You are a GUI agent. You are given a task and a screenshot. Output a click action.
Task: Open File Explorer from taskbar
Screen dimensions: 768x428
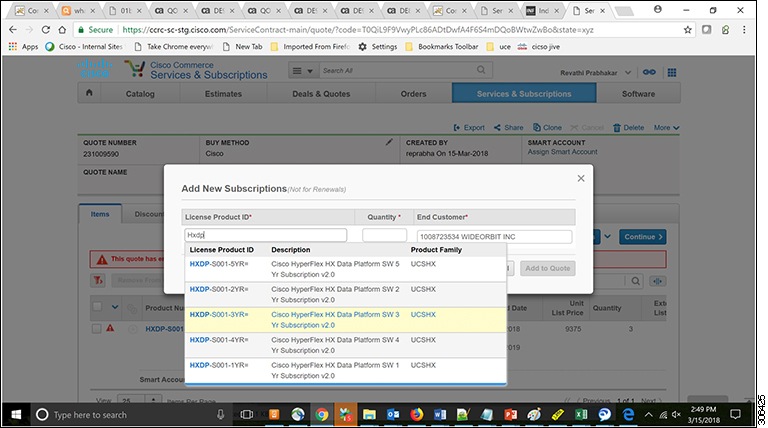click(369, 415)
